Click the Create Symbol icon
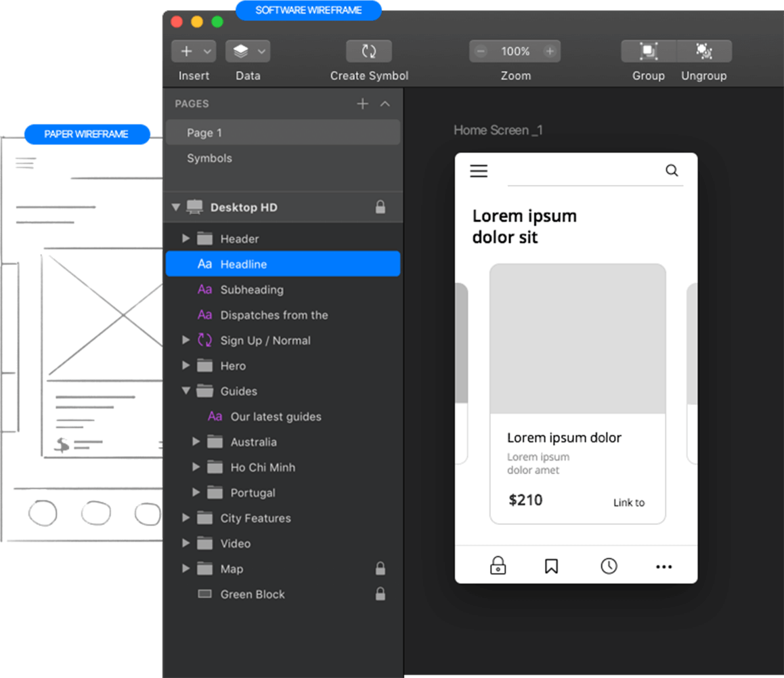 368,50
